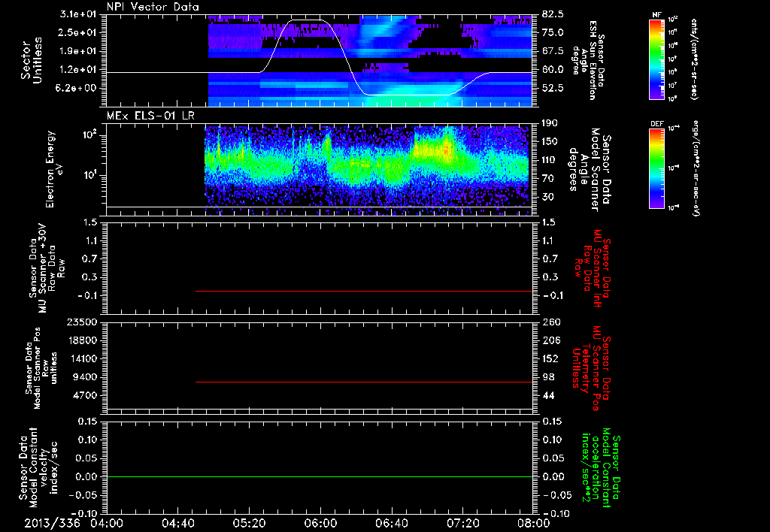
Task: Click the "260" telemetry tick value
Action: pyautogui.click(x=551, y=322)
